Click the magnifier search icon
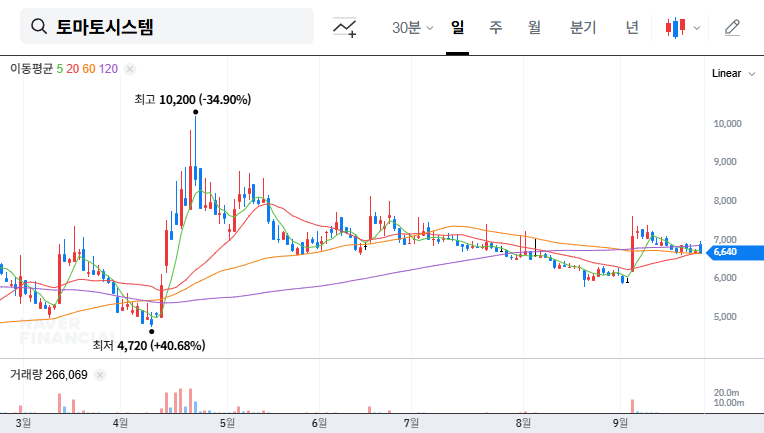Image resolution: width=764 pixels, height=433 pixels. click(x=39, y=26)
